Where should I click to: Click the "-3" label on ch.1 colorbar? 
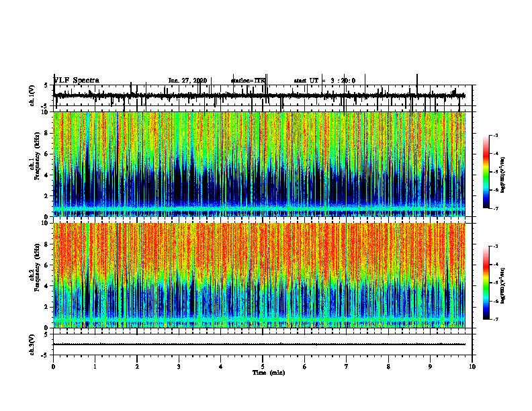(496, 136)
